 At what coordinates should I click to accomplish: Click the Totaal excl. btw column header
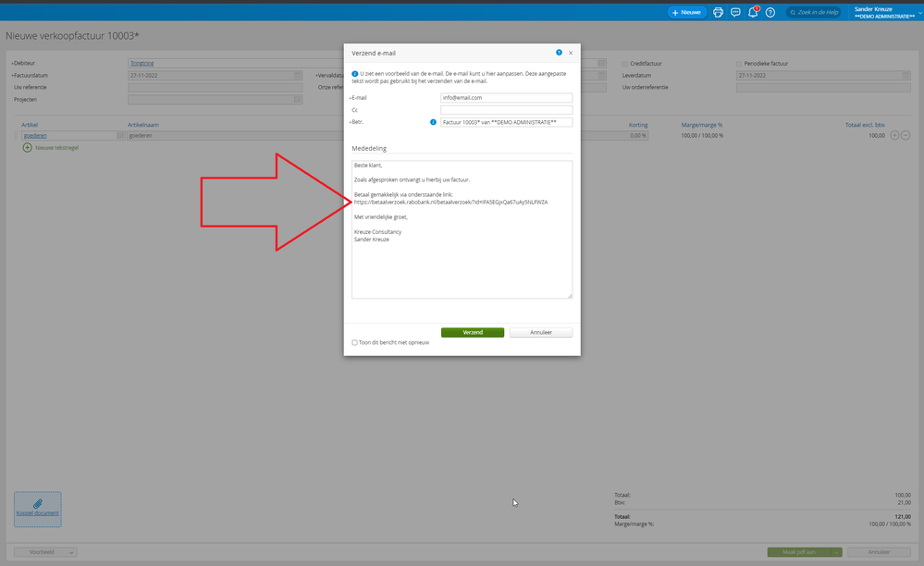pyautogui.click(x=865, y=125)
